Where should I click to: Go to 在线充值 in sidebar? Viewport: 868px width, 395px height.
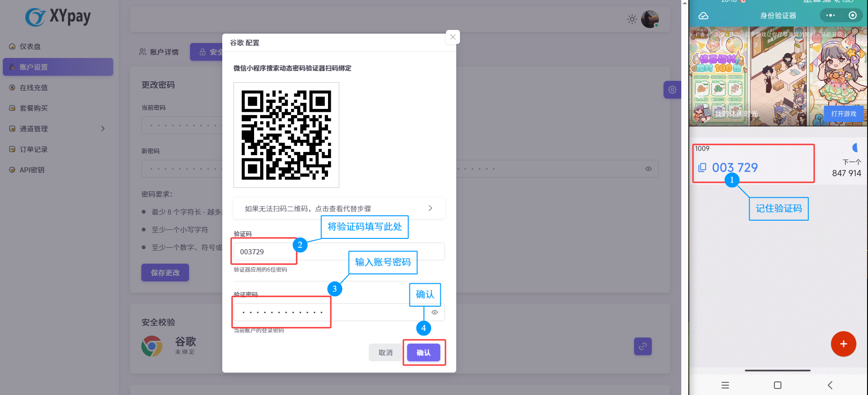[x=34, y=87]
